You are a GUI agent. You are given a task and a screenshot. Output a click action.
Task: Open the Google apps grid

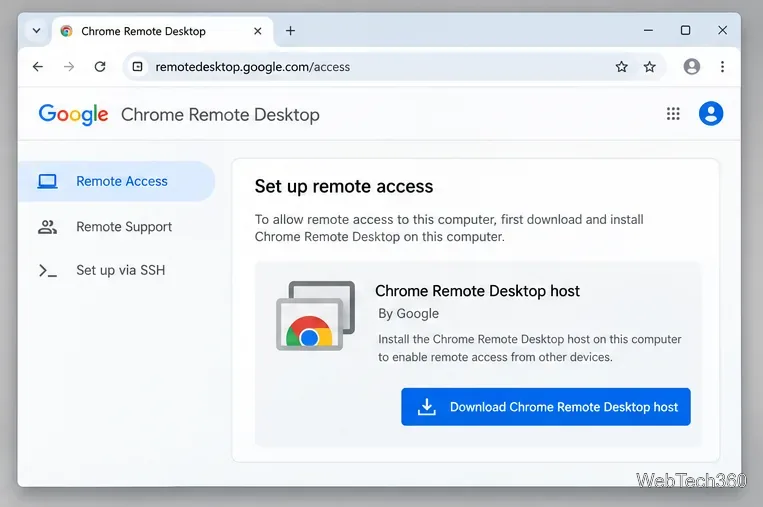[x=673, y=114]
